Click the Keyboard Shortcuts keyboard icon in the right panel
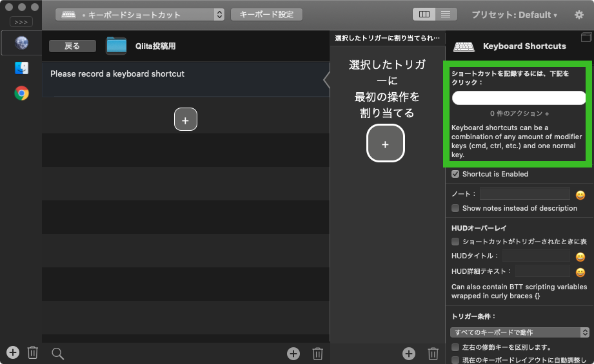The image size is (594, 364). [x=464, y=47]
